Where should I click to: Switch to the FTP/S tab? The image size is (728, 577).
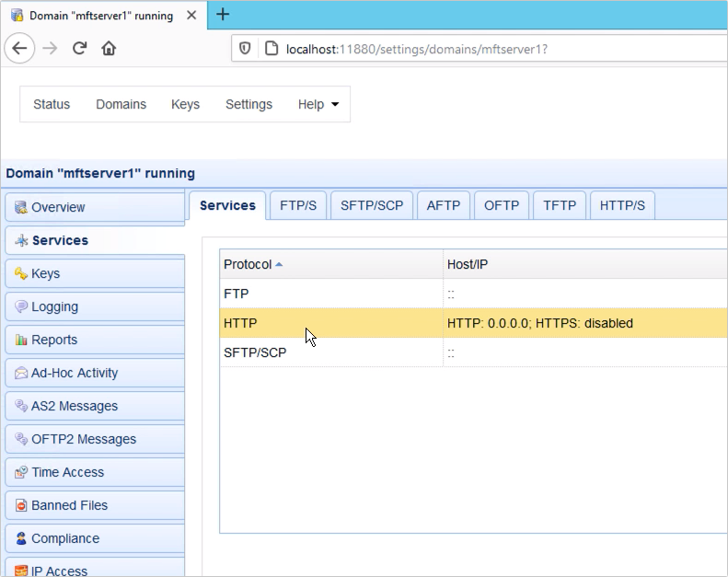click(x=298, y=205)
